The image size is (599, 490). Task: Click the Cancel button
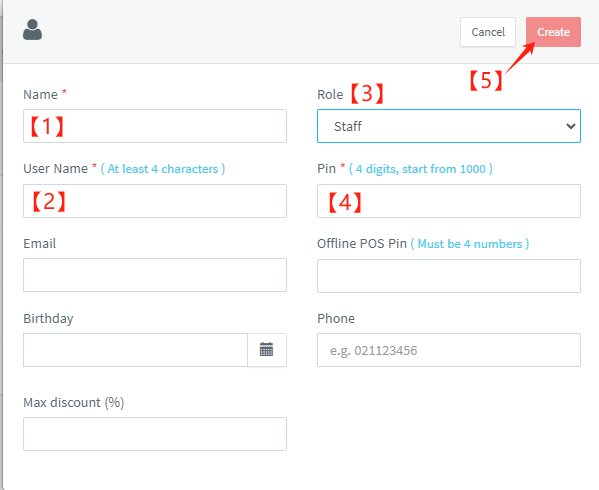[488, 32]
